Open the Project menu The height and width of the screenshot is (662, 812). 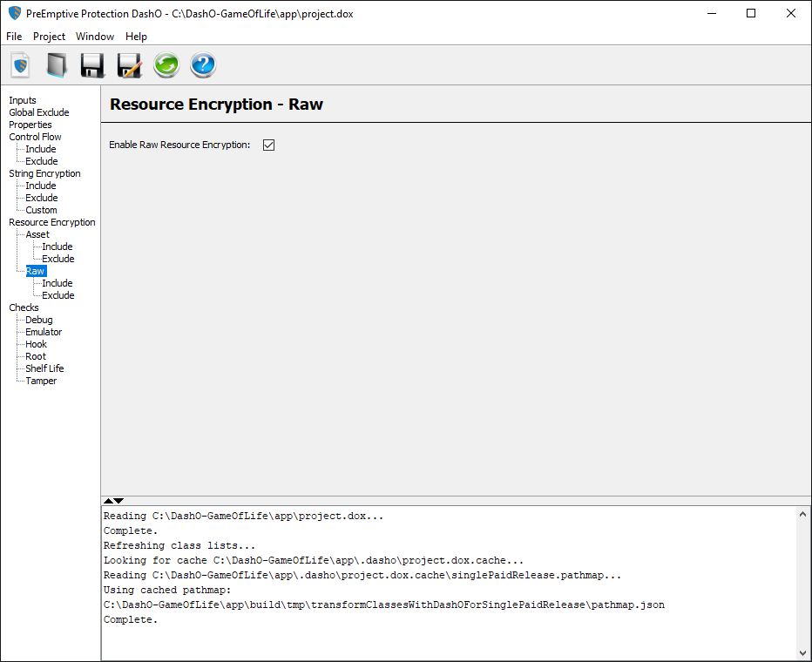pyautogui.click(x=49, y=37)
